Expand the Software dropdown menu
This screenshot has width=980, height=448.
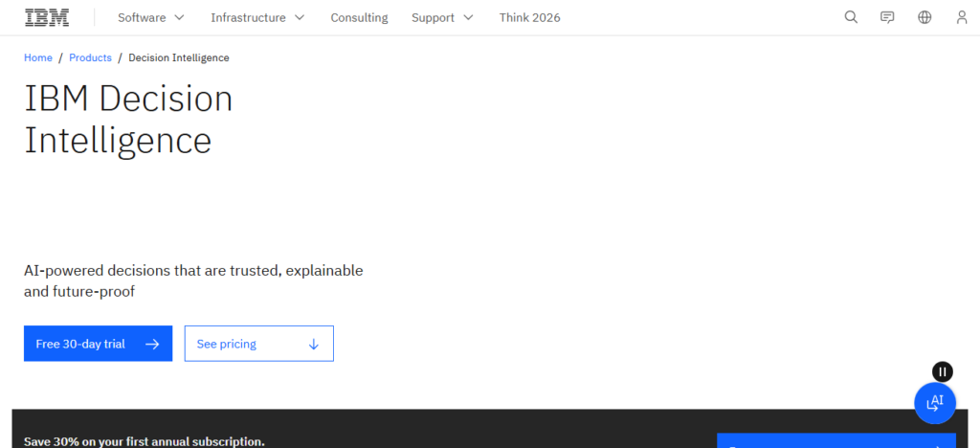[x=151, y=17]
